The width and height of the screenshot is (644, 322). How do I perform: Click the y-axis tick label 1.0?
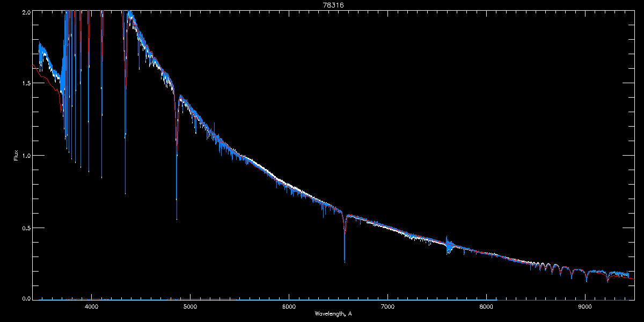pos(26,156)
